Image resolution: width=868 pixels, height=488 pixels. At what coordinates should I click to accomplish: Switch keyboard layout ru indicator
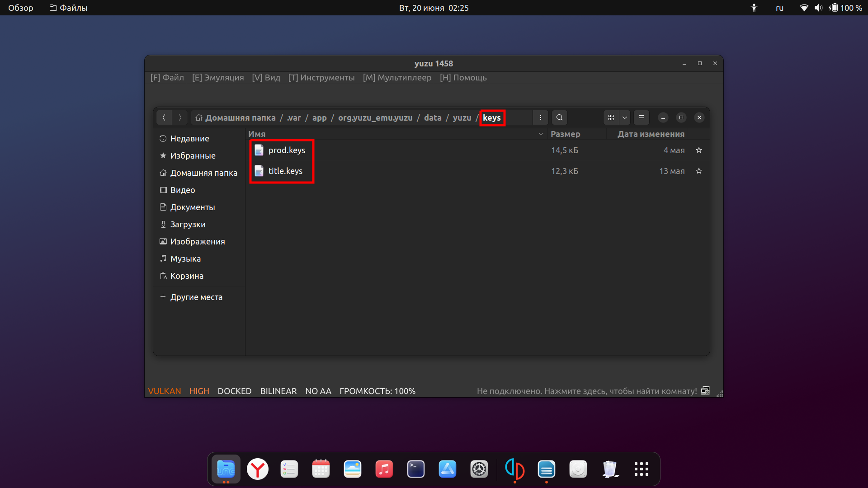pyautogui.click(x=779, y=8)
